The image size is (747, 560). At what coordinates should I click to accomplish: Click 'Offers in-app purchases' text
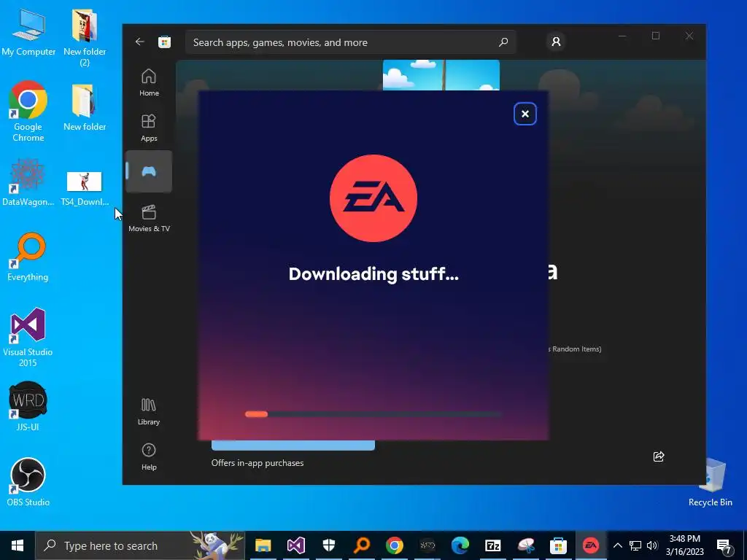click(x=258, y=463)
